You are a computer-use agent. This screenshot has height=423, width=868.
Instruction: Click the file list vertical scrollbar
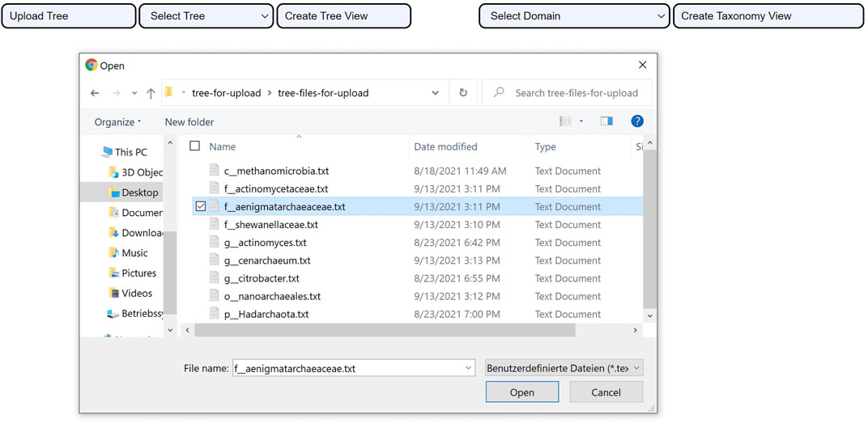(650, 228)
